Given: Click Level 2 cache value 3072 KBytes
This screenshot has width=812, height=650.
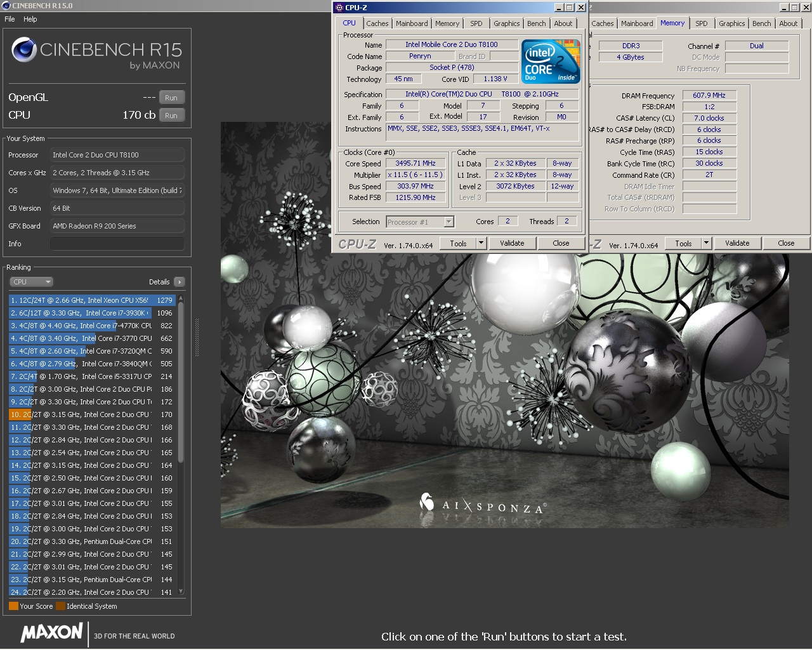Looking at the screenshot, I should click(x=516, y=187).
